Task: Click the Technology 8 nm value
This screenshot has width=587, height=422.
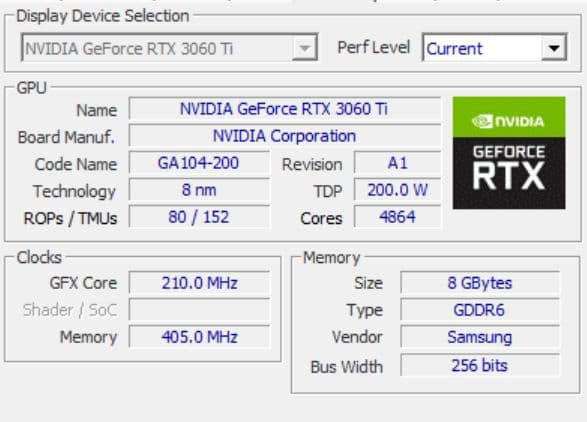Action: 199,190
